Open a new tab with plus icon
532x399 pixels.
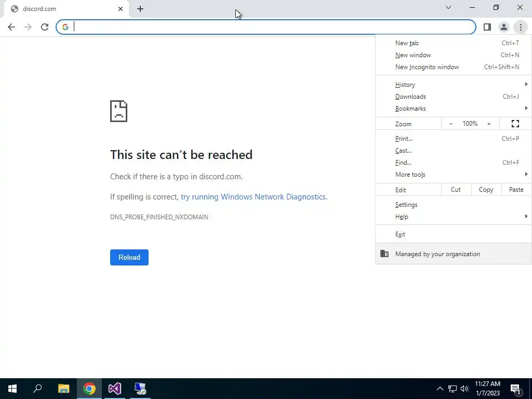[x=140, y=9]
